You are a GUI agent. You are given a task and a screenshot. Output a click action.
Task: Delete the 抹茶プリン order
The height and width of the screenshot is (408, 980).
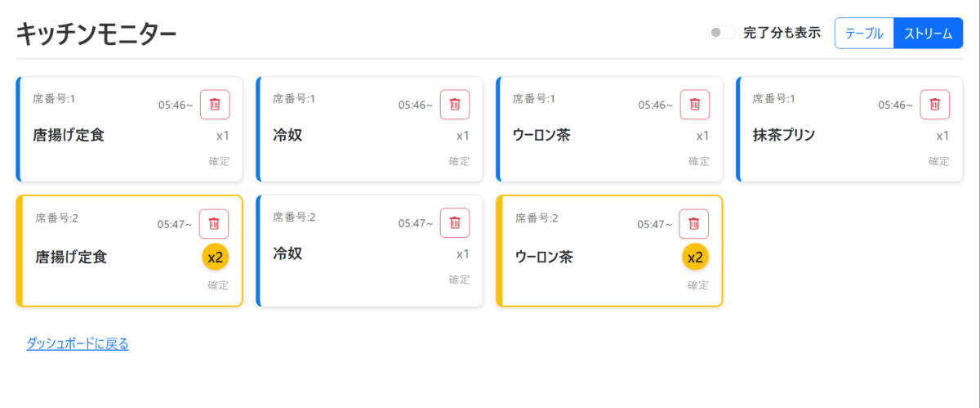point(935,104)
